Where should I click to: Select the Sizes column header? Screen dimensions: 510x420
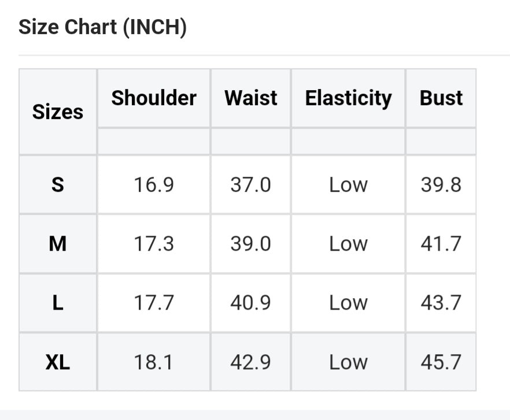(x=58, y=111)
